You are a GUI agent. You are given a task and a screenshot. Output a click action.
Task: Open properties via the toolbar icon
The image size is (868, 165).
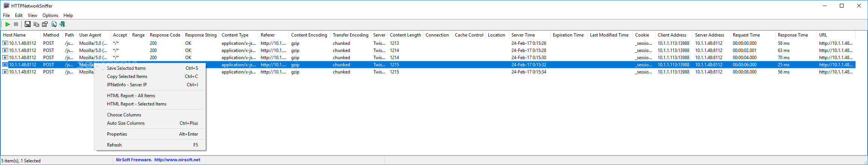pos(45,24)
